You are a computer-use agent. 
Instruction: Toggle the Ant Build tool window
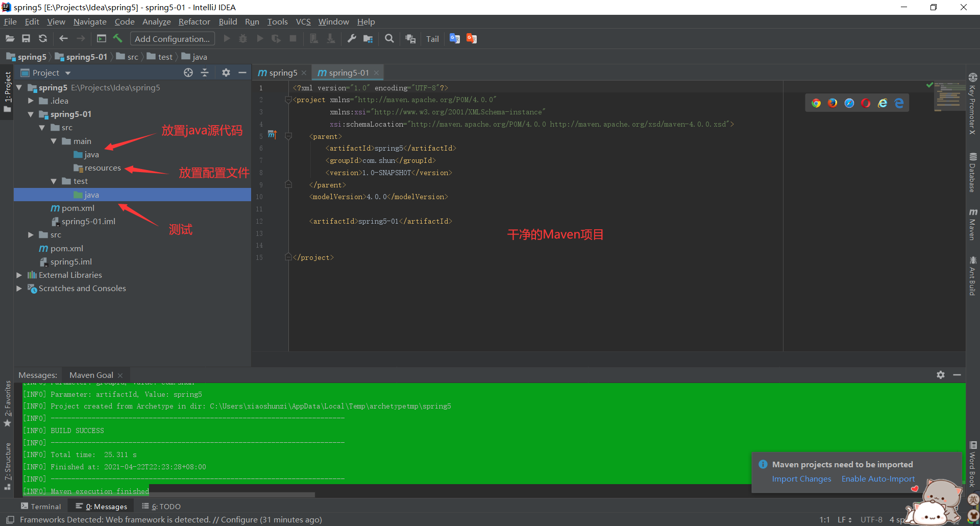(973, 275)
